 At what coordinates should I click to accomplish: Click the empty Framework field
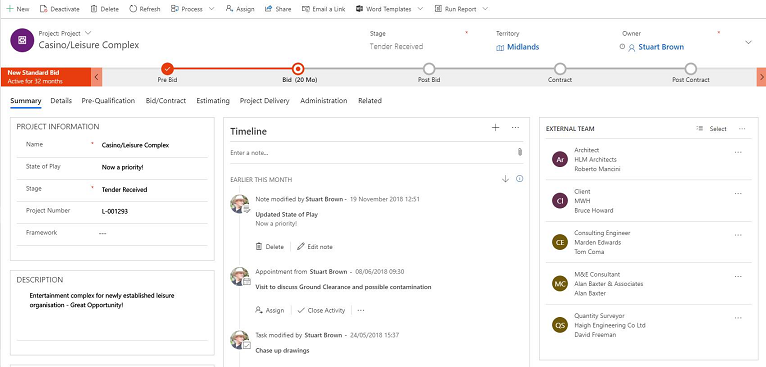(153, 234)
